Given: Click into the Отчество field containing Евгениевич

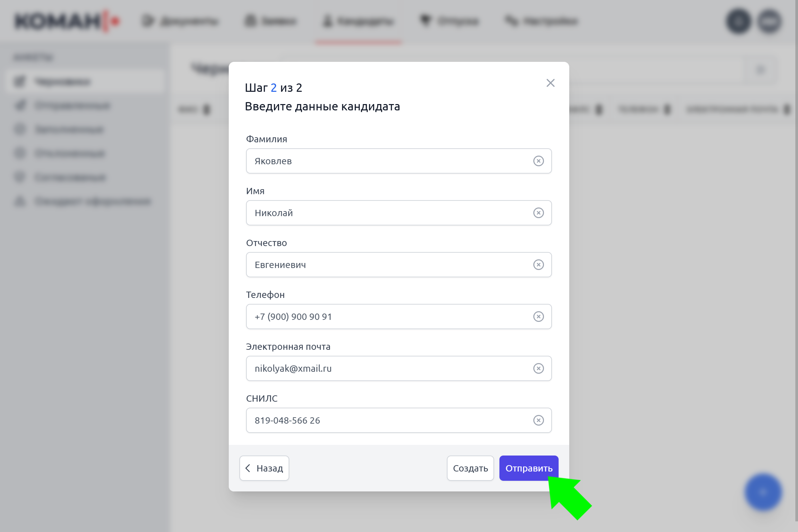Looking at the screenshot, I should coord(399,265).
